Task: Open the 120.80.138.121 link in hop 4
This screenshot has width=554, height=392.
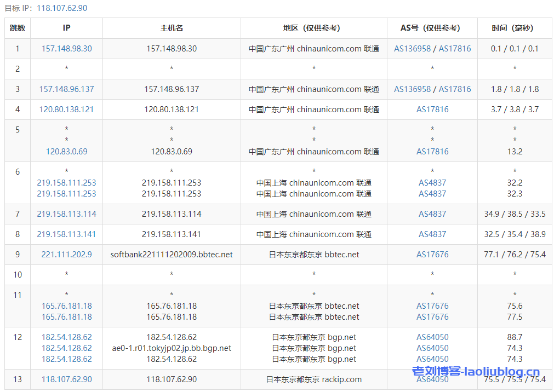Action: [x=66, y=109]
